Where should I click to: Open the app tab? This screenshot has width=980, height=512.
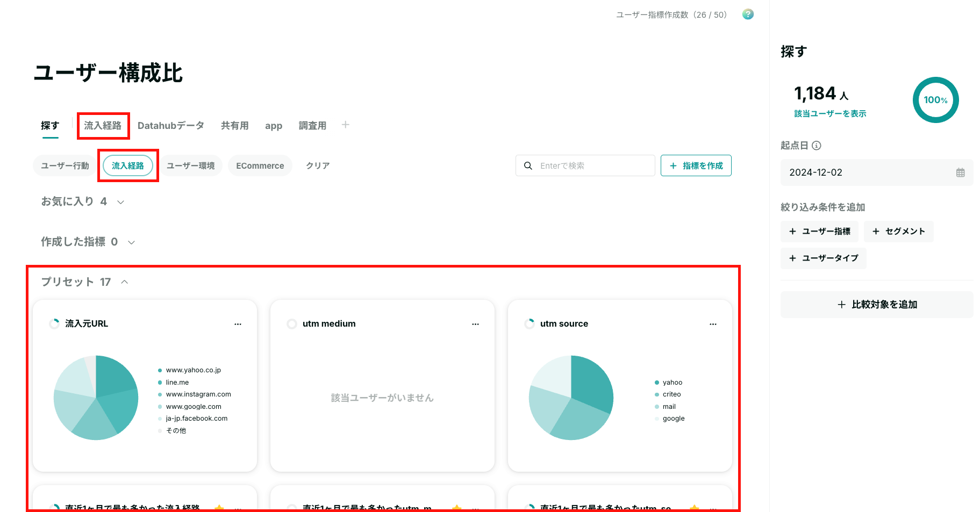[274, 126]
